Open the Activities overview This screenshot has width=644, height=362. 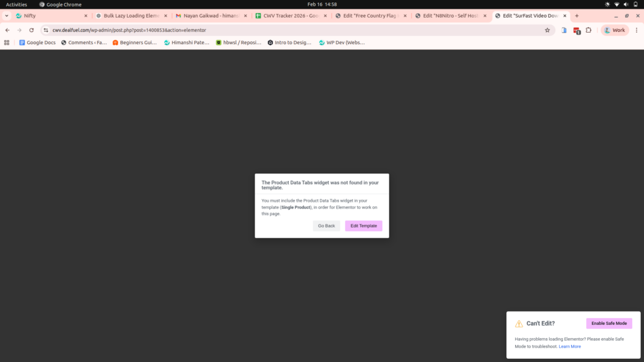click(x=16, y=4)
